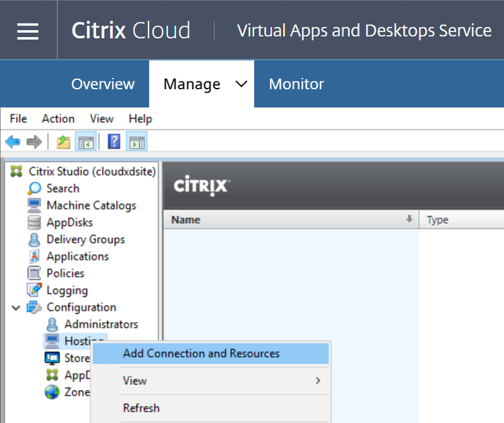Click the Configuration tools icon

[x=34, y=308]
